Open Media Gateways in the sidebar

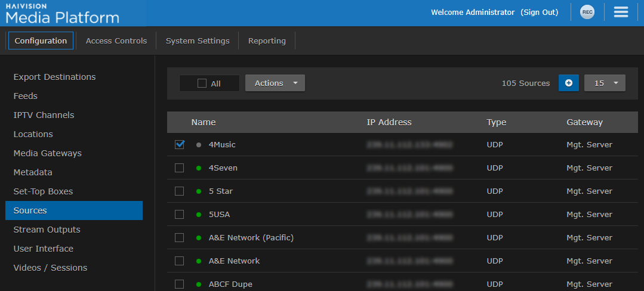click(x=48, y=153)
